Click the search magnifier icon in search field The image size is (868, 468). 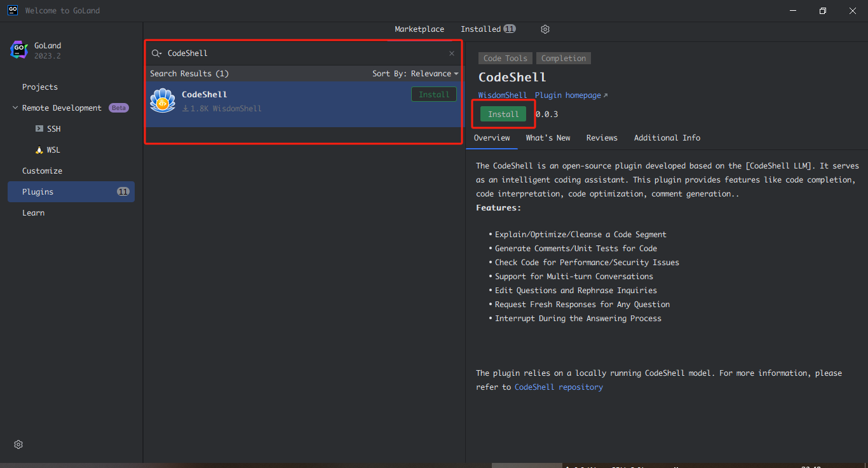click(156, 53)
